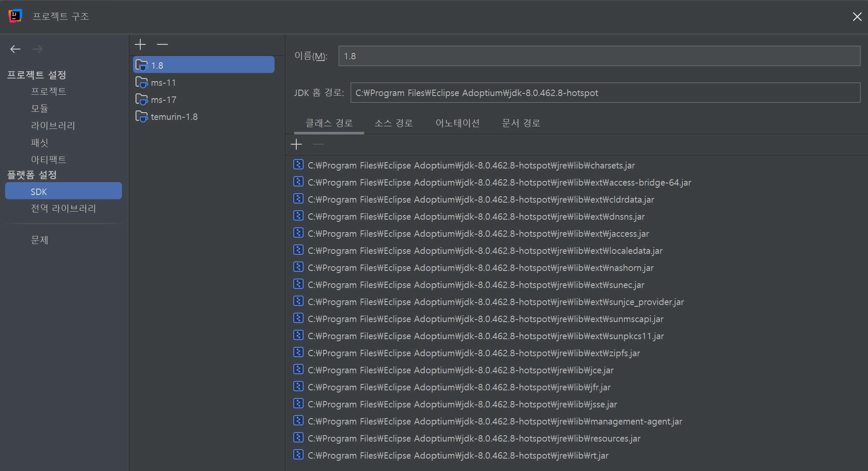868x471 pixels.
Task: Click the jar icon next to rt.jar
Action: coord(298,455)
